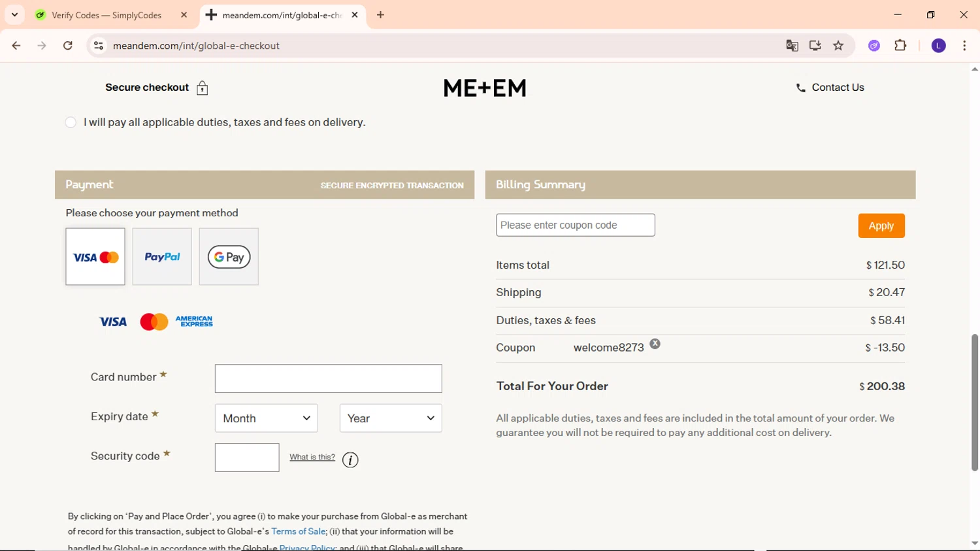The image size is (980, 551).
Task: Reload the checkout page
Action: pos(68,46)
